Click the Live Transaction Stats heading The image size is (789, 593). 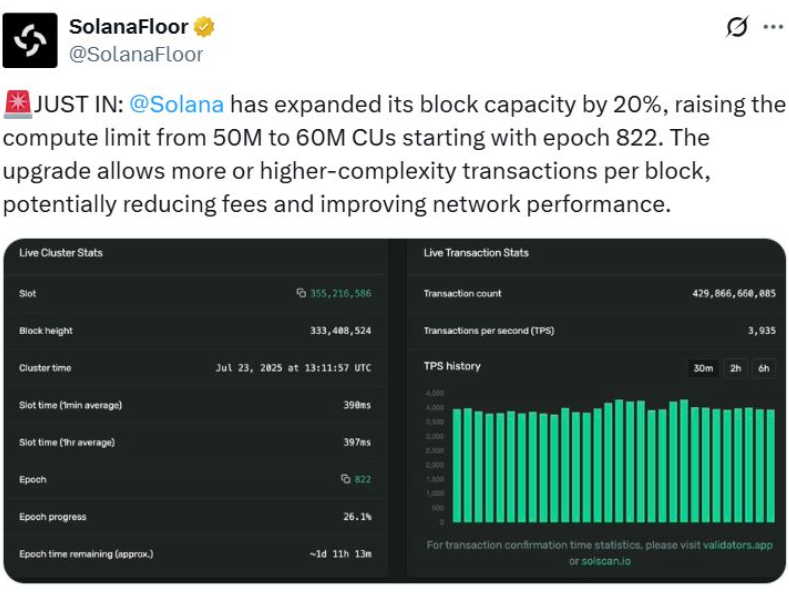[x=475, y=253]
